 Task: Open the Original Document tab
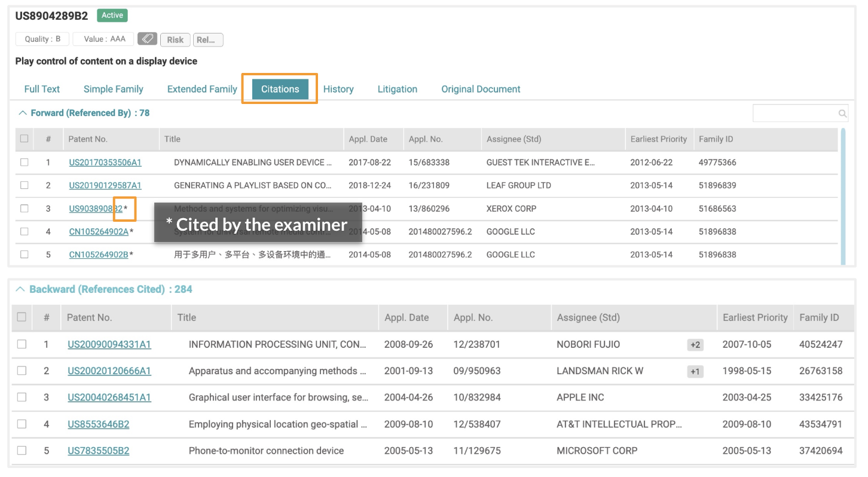tap(481, 89)
